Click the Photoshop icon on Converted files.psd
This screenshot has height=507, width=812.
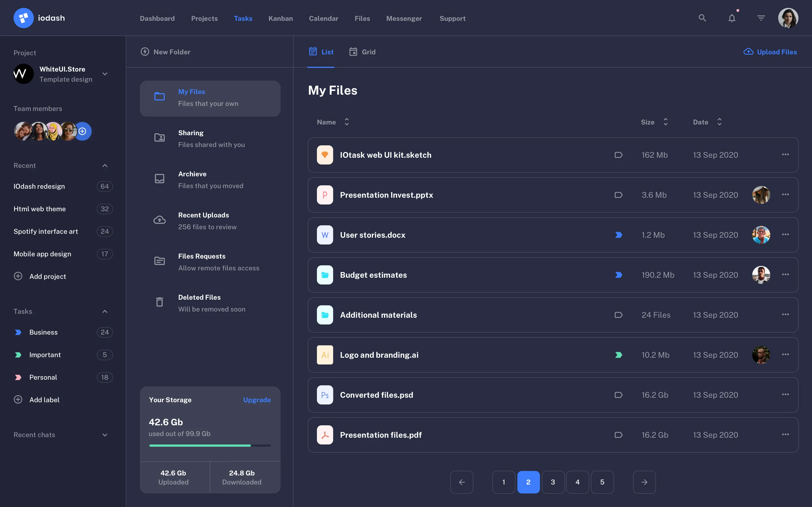click(x=325, y=395)
